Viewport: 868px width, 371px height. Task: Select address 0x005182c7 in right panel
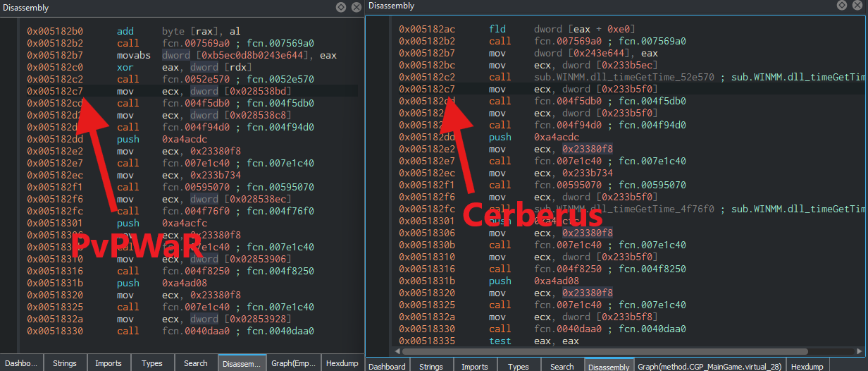pyautogui.click(x=427, y=89)
